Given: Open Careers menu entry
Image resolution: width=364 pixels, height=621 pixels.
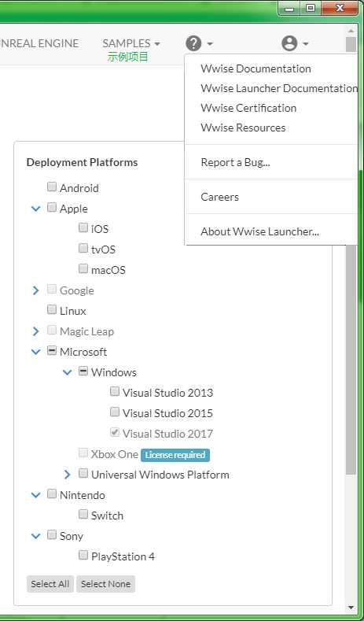Looking at the screenshot, I should coord(219,197).
